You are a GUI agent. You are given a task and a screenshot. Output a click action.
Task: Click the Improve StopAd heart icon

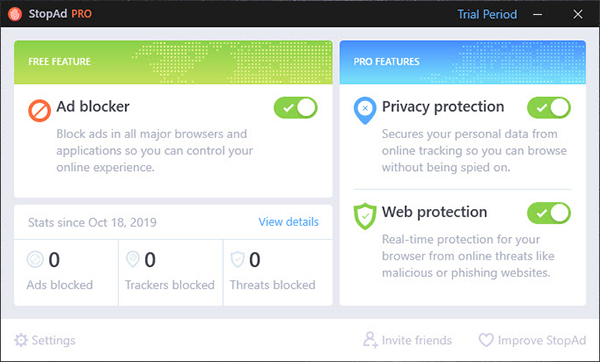(486, 340)
